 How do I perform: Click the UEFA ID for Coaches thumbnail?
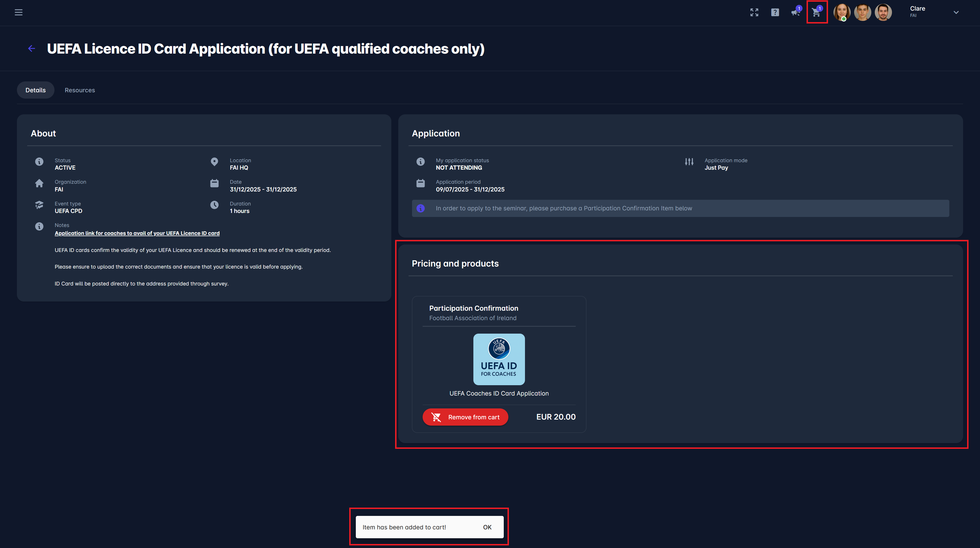499,359
